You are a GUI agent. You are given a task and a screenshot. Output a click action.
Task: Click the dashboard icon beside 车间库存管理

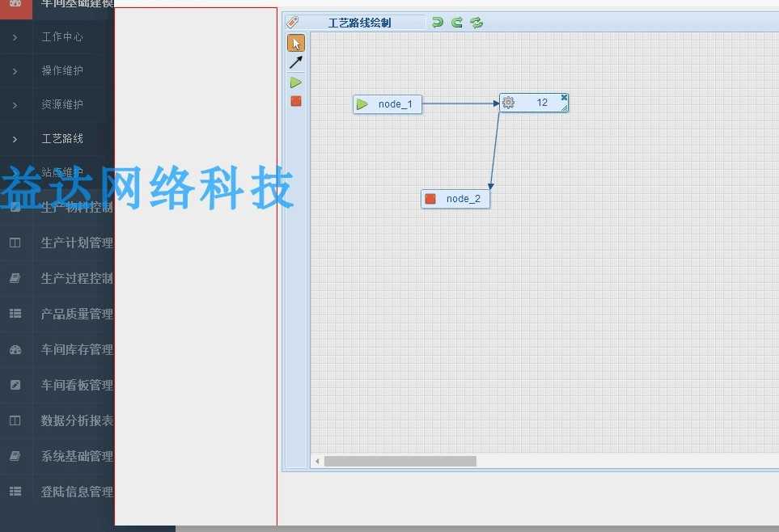[x=15, y=350]
